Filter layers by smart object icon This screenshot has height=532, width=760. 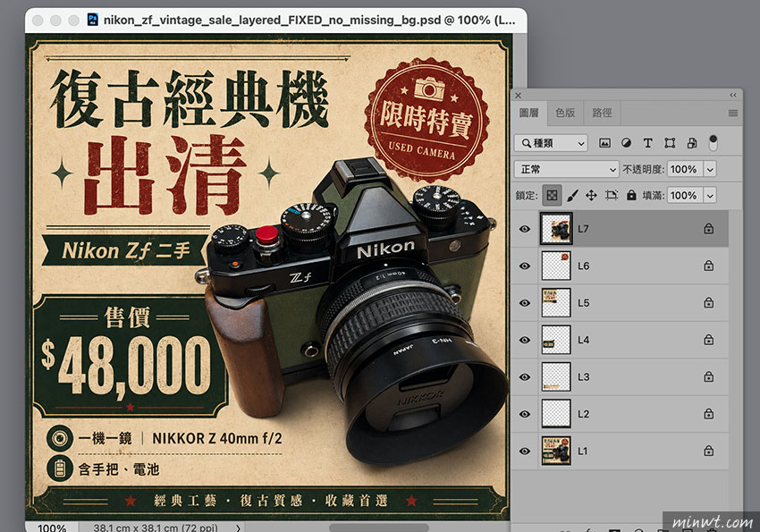tap(692, 143)
